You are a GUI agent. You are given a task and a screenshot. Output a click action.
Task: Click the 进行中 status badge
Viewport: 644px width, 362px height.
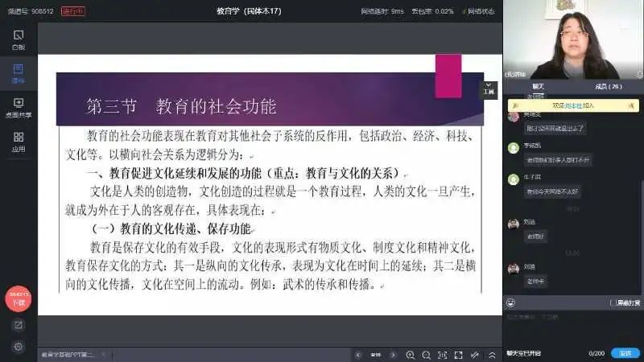[73, 11]
